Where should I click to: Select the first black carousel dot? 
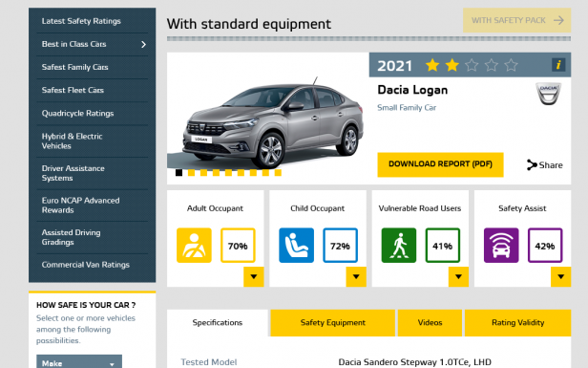[178, 173]
